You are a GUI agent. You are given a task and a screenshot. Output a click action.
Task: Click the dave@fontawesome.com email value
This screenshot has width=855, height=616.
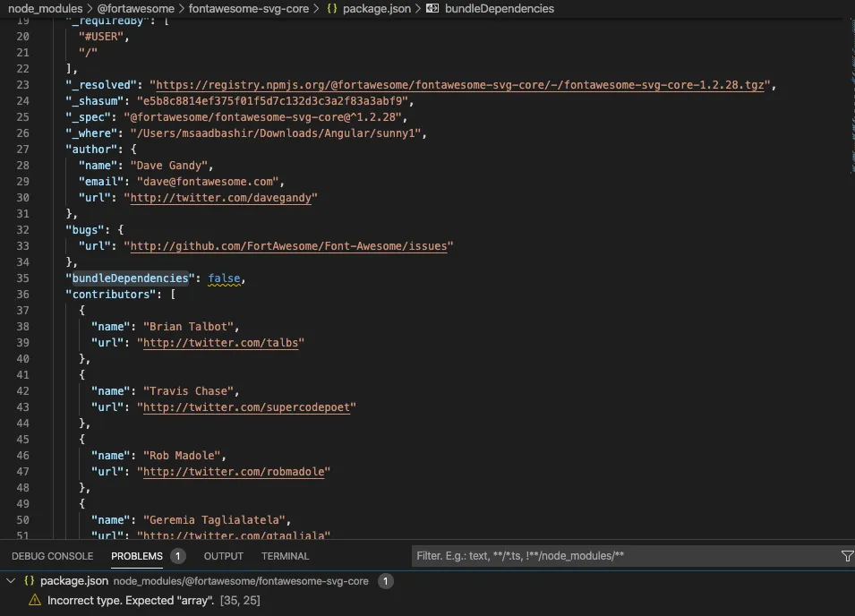(208, 182)
